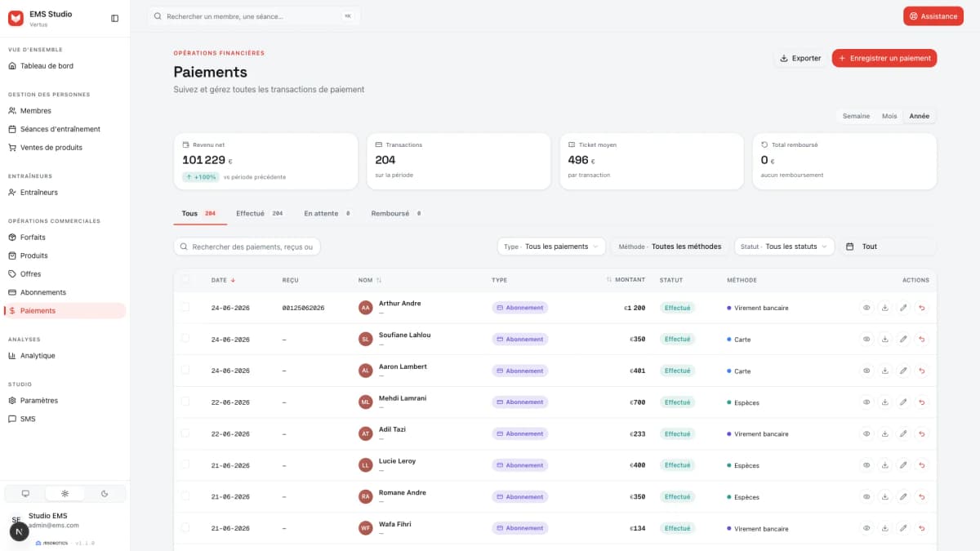Check the Mehdi Lamrani row checkbox

pos(185,401)
